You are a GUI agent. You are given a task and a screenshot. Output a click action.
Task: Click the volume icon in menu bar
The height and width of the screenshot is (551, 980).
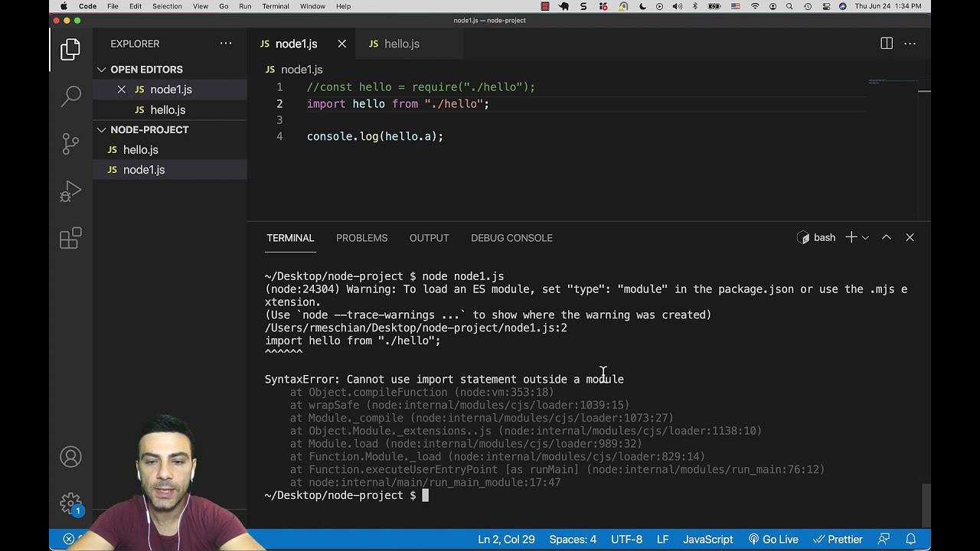677,6
